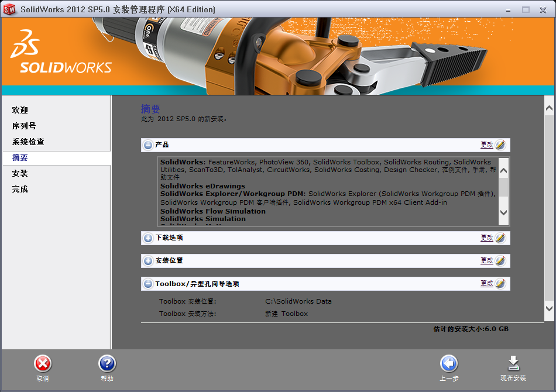Click the 'C:\SolidWorks Data' Toolbox path
This screenshot has width=556, height=392.
click(x=298, y=301)
